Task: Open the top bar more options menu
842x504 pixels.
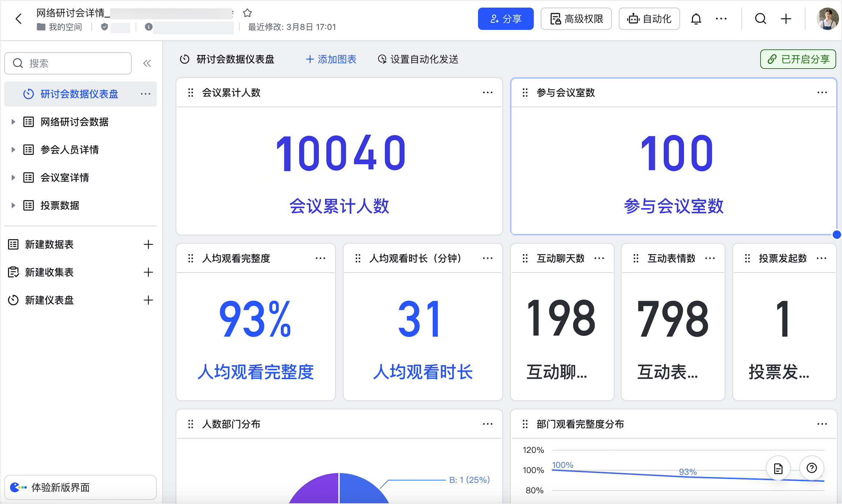Action: [721, 19]
